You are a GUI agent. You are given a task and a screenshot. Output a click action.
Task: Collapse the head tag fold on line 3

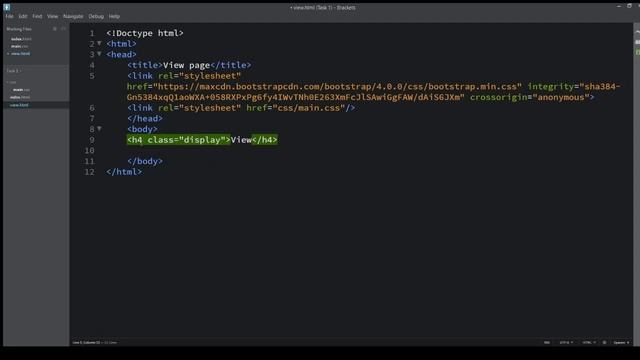(x=99, y=54)
